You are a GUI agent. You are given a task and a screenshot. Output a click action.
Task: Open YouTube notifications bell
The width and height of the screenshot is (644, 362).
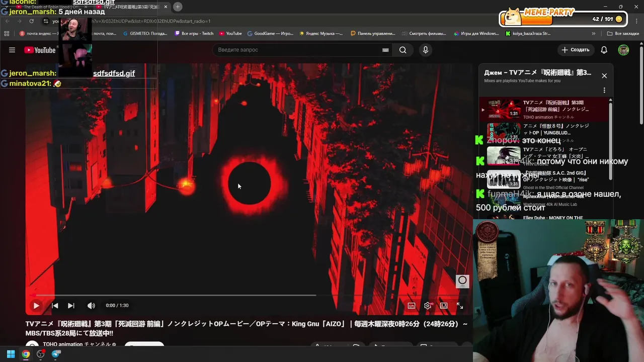pos(604,50)
